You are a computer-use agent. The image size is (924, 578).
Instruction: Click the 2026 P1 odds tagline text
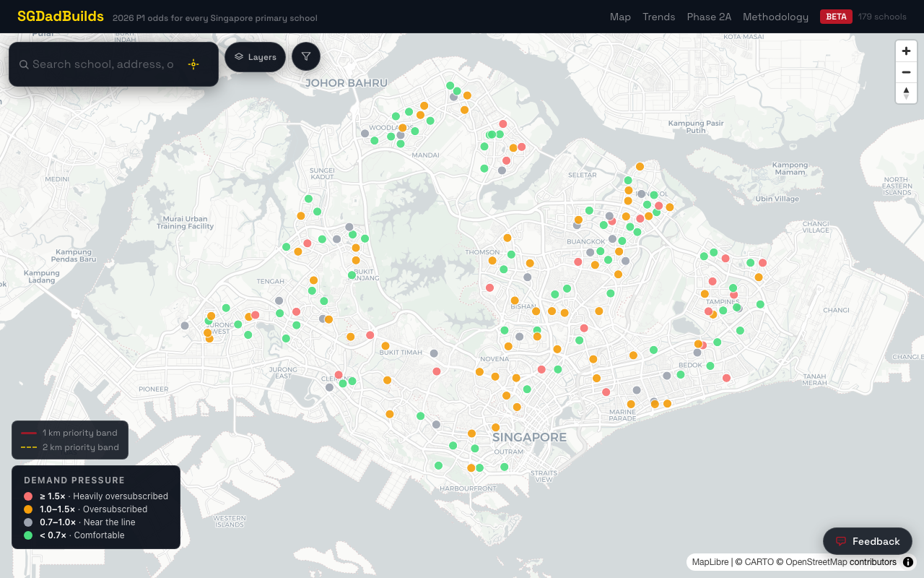[215, 18]
